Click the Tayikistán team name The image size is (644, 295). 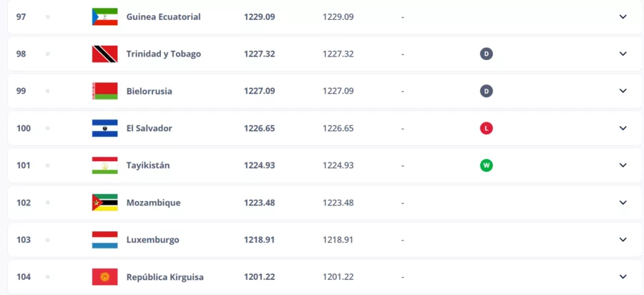click(x=147, y=165)
